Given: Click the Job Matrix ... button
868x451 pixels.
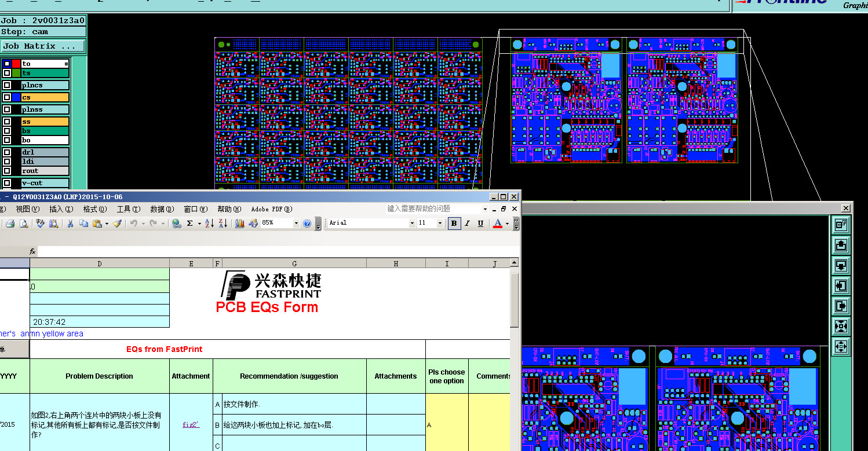Looking at the screenshot, I should coord(43,46).
